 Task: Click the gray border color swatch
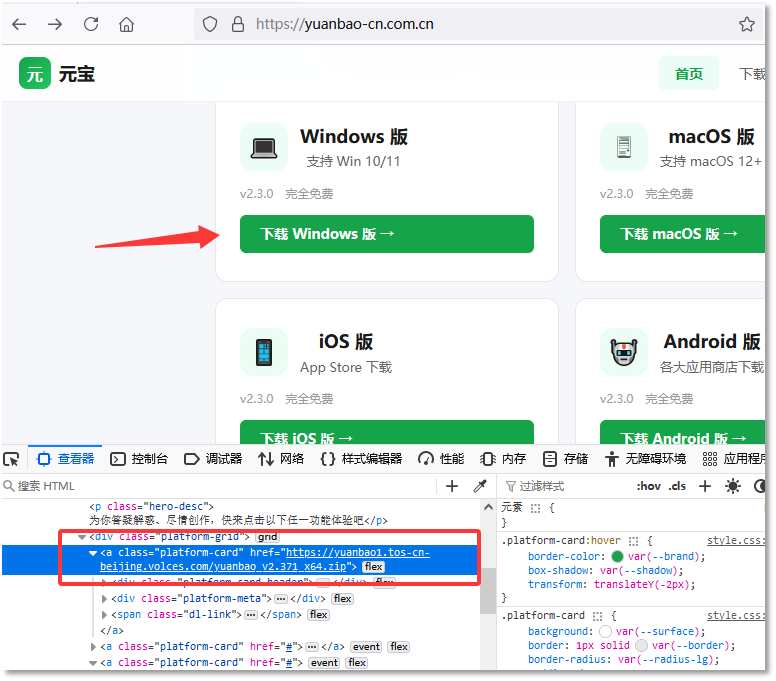(x=641, y=646)
